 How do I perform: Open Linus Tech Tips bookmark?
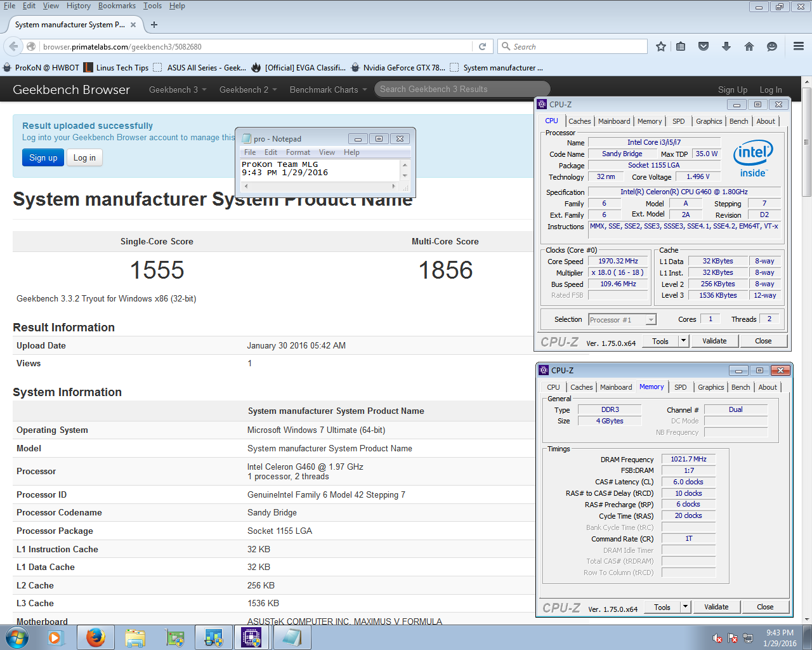(116, 68)
